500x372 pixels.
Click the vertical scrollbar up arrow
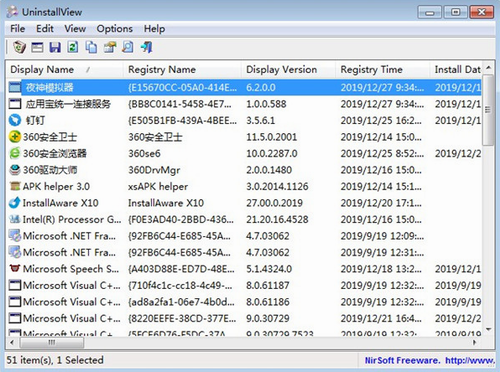tap(489, 67)
